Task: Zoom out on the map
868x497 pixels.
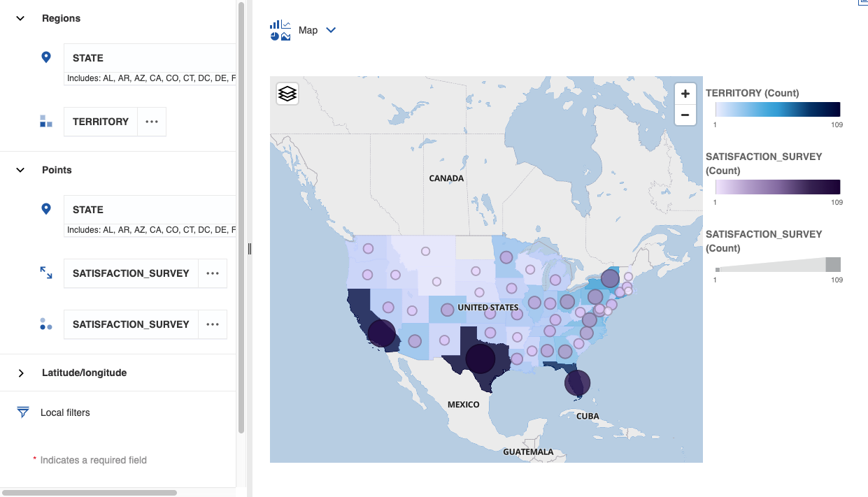Action: (x=685, y=115)
